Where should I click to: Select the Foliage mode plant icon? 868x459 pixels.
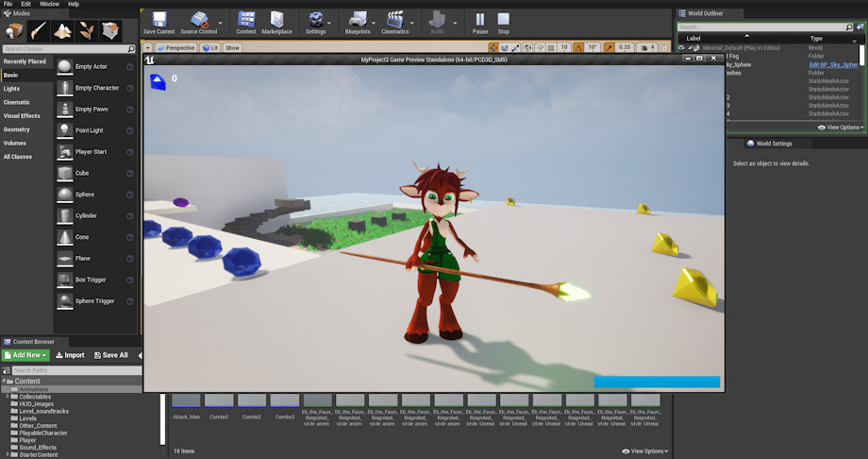pyautogui.click(x=87, y=31)
